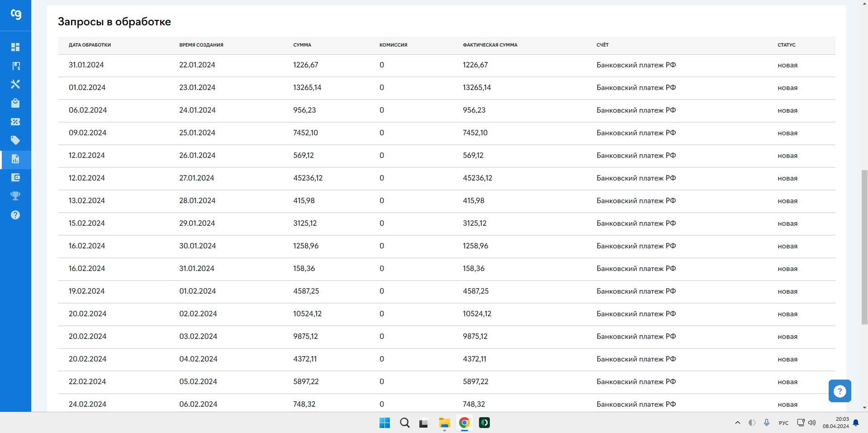Open the Windows Start menu
Viewport: 868px width, 433px height.
(x=384, y=423)
